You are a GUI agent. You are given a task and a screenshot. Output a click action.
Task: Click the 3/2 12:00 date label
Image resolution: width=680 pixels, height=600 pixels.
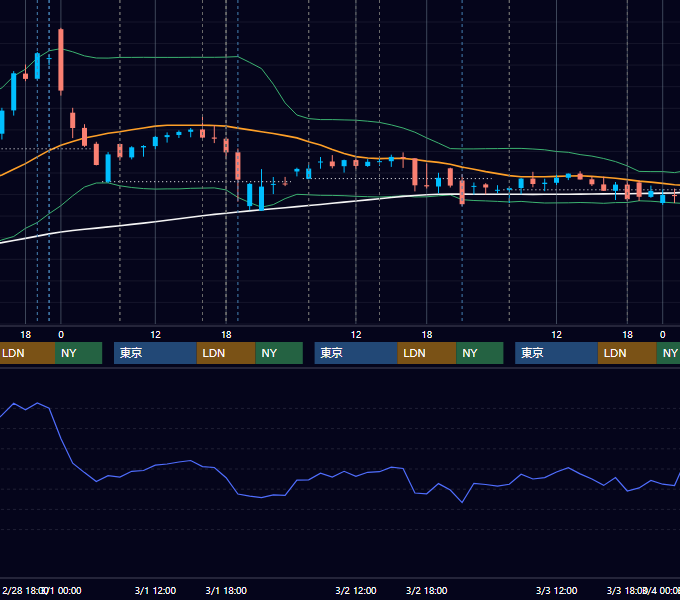point(356,590)
